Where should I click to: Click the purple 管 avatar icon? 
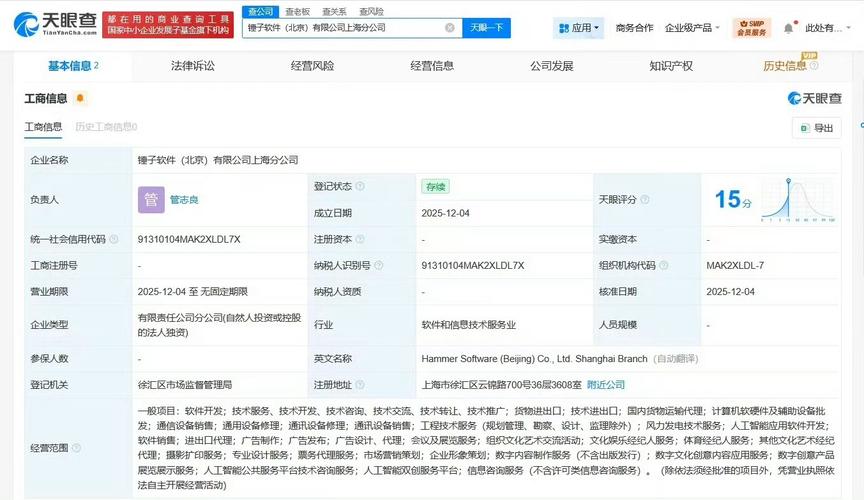[x=151, y=200]
